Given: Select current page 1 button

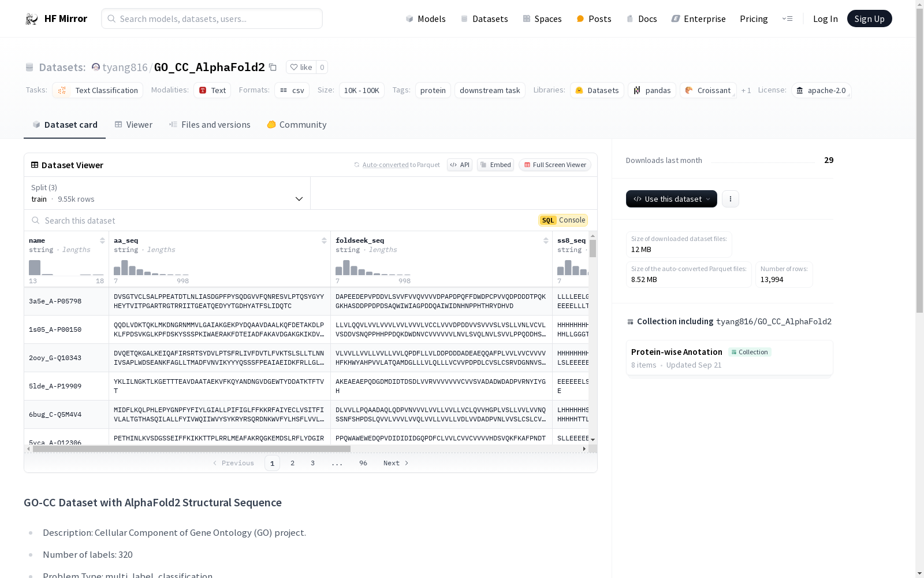Looking at the screenshot, I should (x=272, y=463).
